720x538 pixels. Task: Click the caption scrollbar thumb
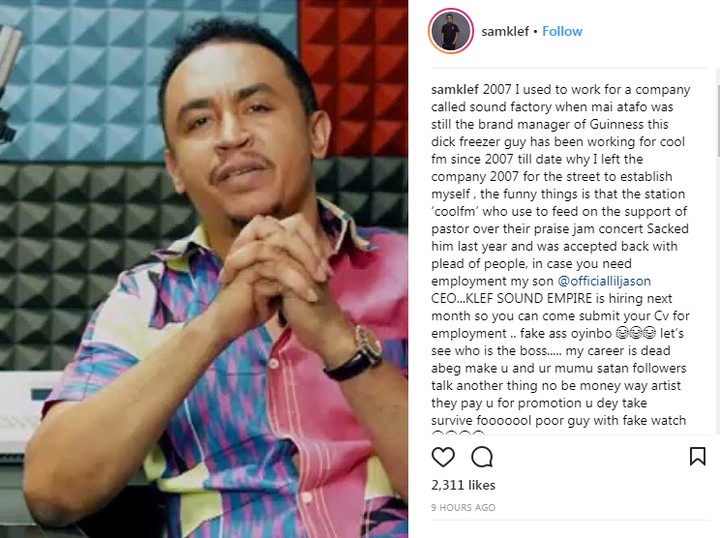(x=718, y=120)
